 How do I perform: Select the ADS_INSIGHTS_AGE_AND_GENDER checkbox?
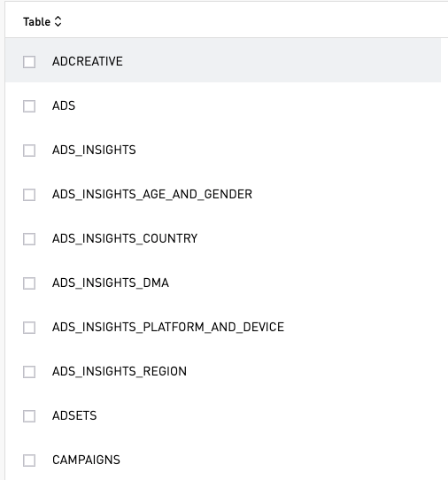tap(29, 195)
